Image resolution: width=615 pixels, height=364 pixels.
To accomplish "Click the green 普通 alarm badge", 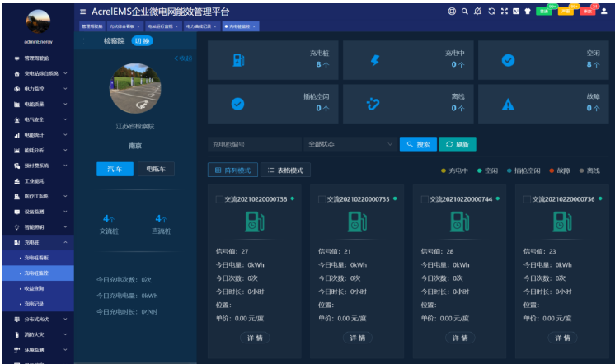I will pos(544,12).
